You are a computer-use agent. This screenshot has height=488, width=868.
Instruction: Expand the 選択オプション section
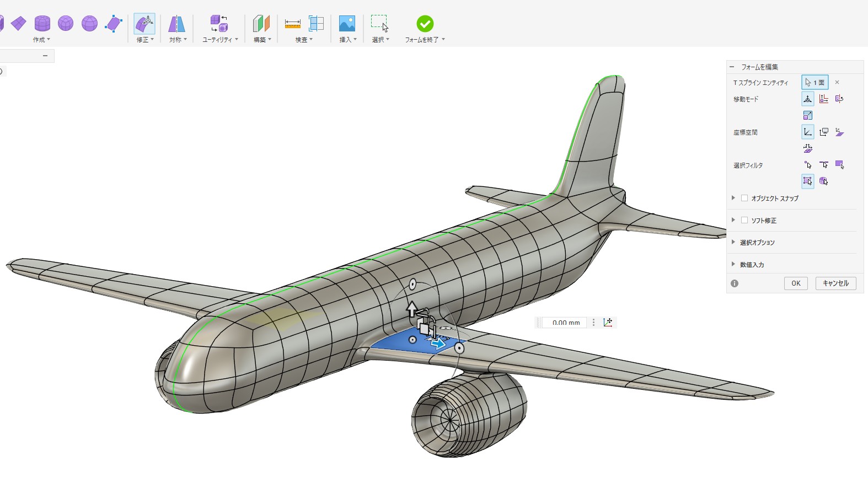tap(733, 242)
